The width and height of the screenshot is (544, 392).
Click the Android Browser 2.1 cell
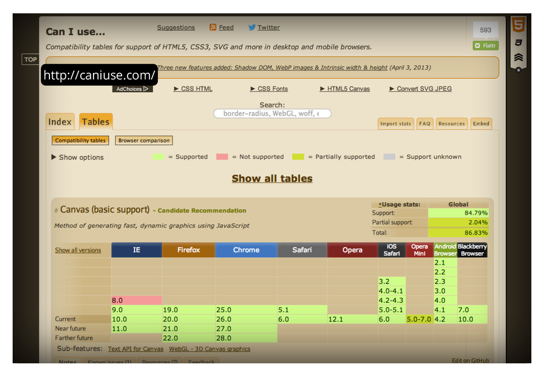[x=446, y=262]
